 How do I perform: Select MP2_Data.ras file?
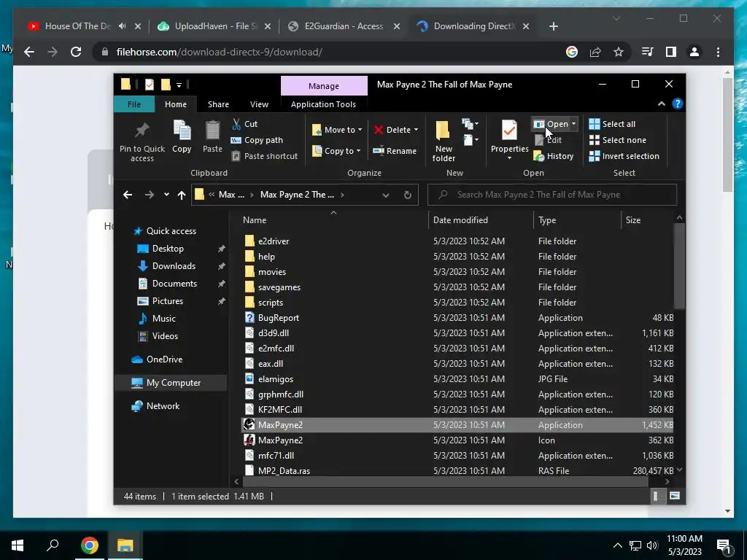coord(284,470)
